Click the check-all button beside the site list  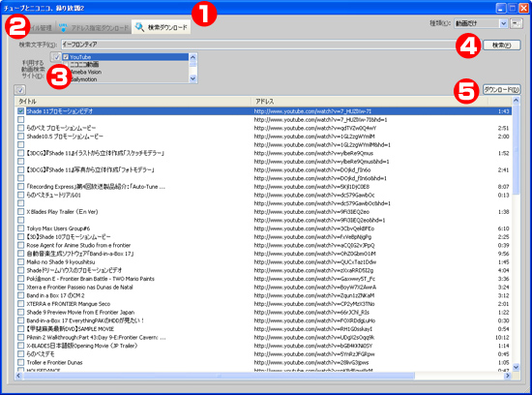(56, 57)
